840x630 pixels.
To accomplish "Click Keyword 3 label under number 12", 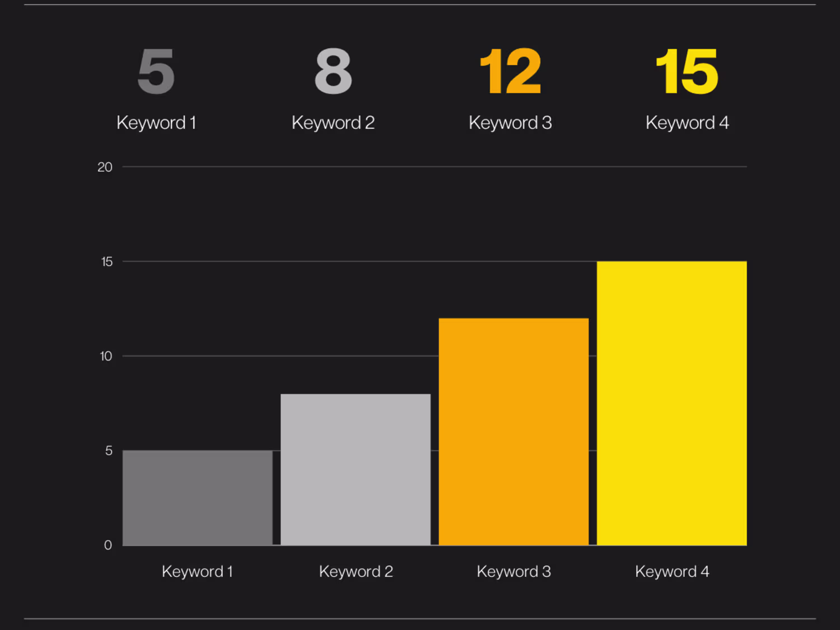I will (x=510, y=123).
